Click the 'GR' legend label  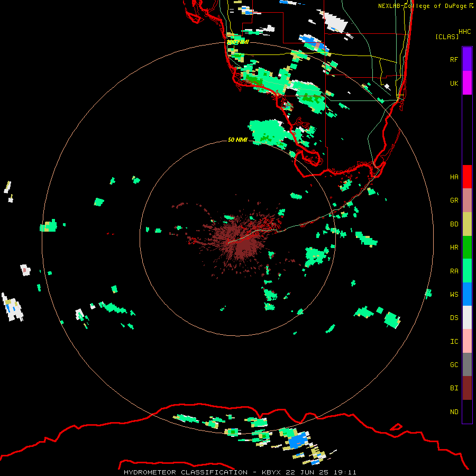click(454, 200)
